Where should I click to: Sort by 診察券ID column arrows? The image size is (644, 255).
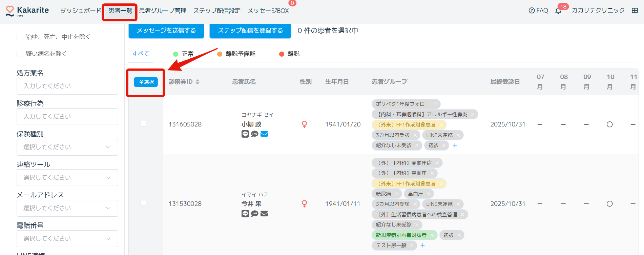point(198,82)
